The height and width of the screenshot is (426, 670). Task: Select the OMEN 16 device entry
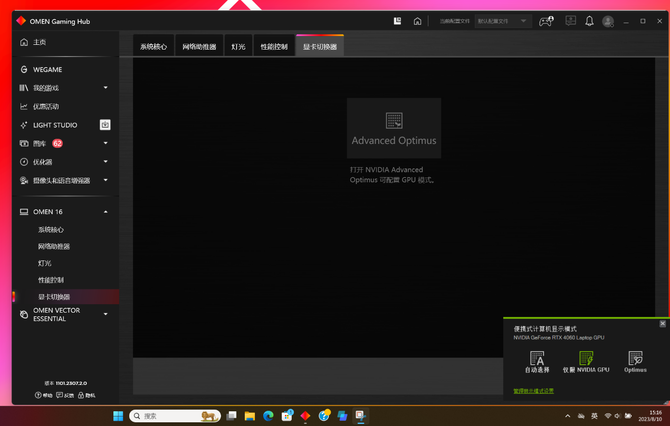pos(47,212)
